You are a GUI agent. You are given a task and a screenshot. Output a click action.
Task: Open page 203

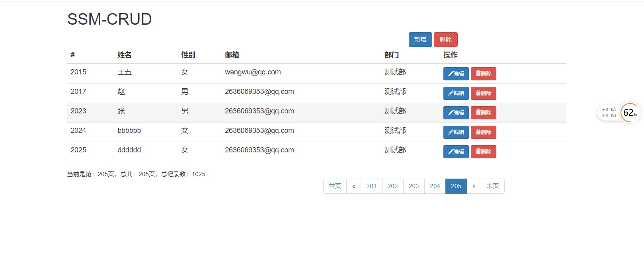point(414,186)
